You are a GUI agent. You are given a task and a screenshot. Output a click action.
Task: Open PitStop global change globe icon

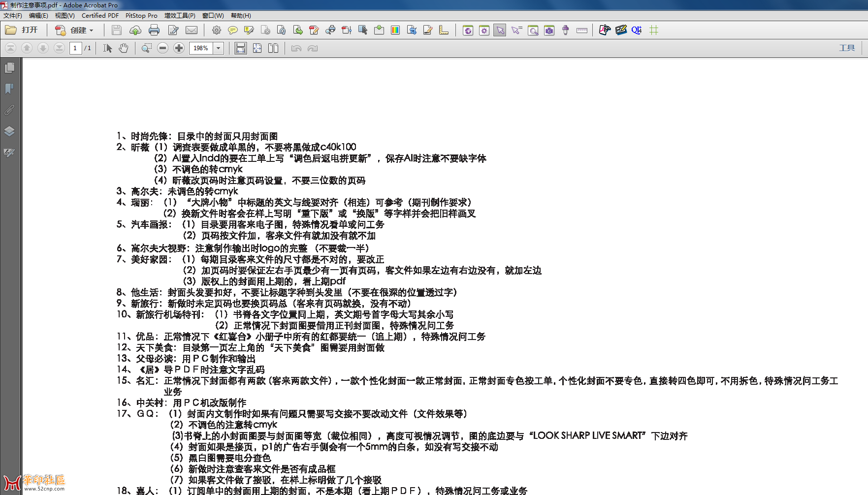468,30
